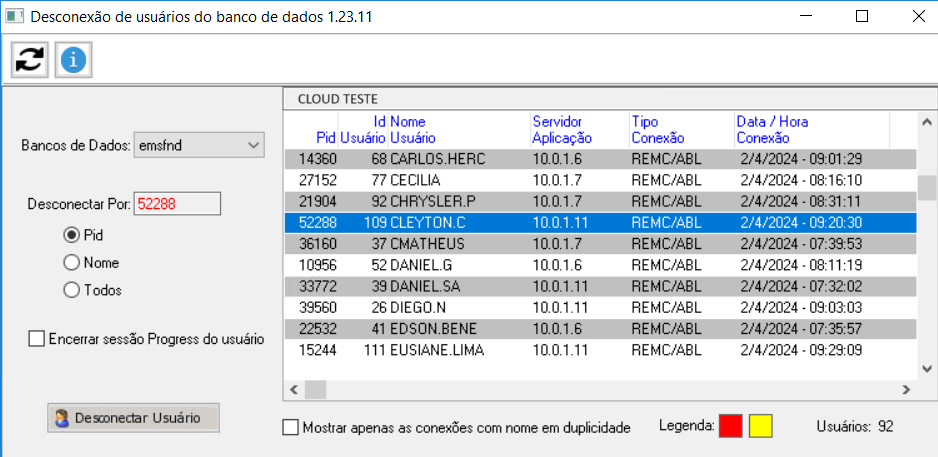Click connection time 2/4/2024 - 09:29:09
This screenshot has width=938, height=457.
tap(801, 351)
